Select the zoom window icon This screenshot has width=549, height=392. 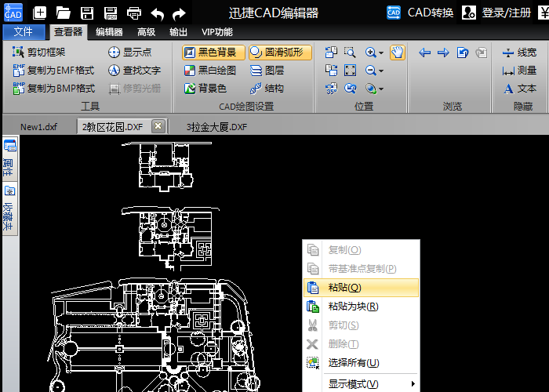350,53
